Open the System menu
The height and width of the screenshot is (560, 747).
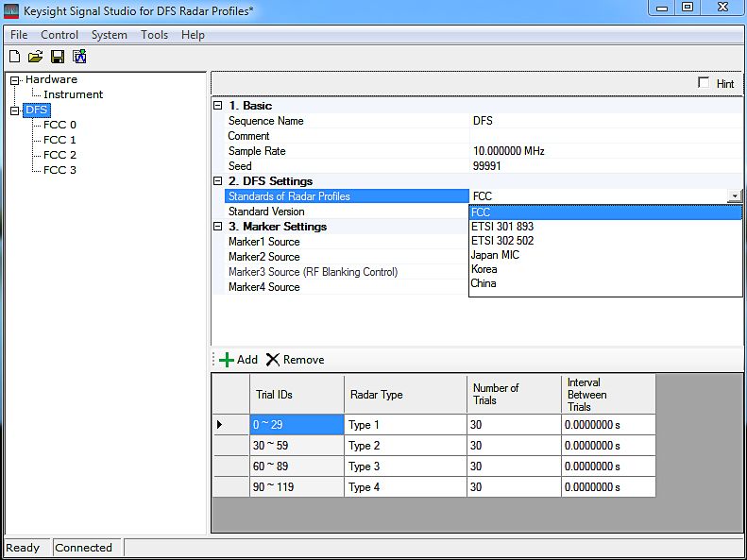(110, 35)
